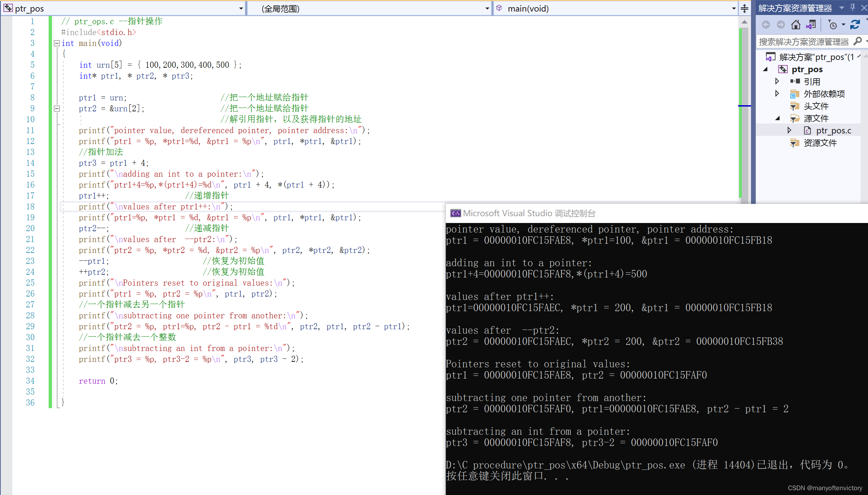
Task: Collapse the ptr_pos project node
Action: click(765, 69)
